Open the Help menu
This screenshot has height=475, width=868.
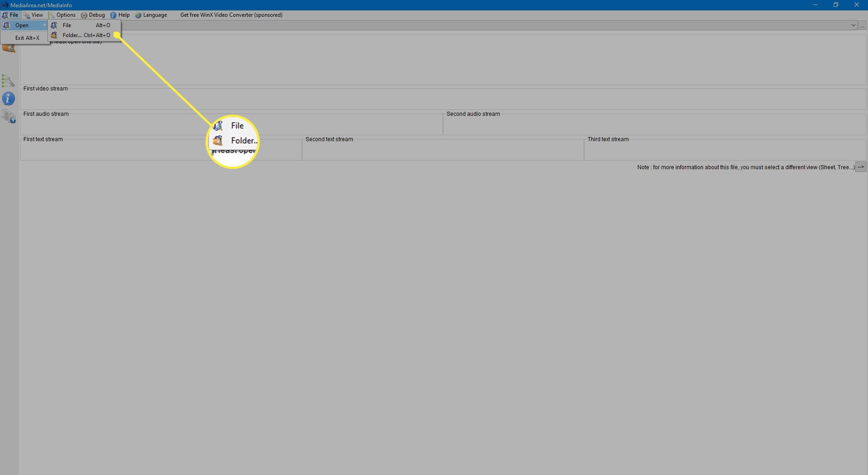point(120,15)
